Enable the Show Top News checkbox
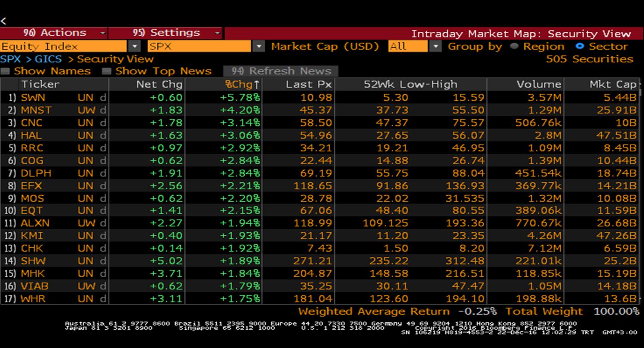The width and height of the screenshot is (644, 348). [107, 71]
